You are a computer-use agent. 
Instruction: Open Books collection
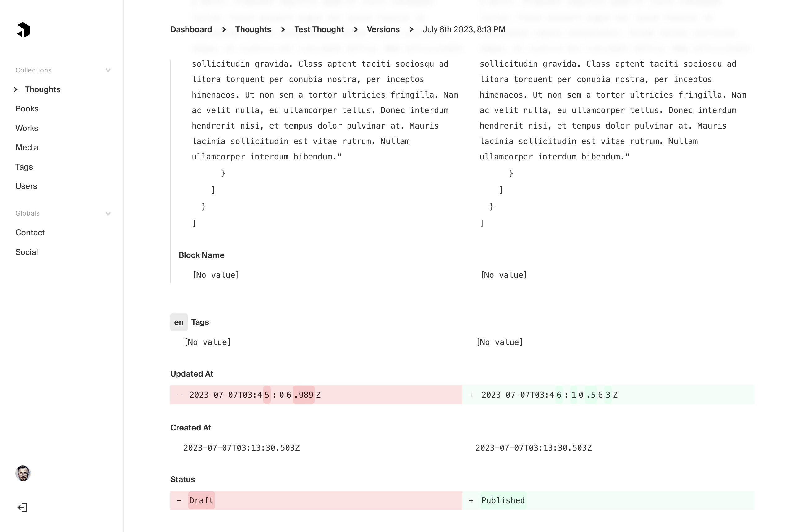point(27,109)
